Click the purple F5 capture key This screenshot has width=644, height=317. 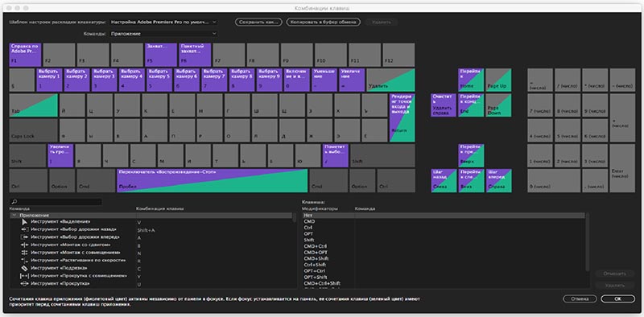tap(161, 55)
